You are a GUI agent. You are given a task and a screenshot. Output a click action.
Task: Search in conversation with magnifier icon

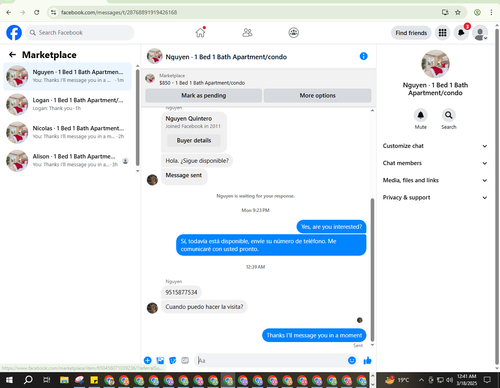coord(449,115)
